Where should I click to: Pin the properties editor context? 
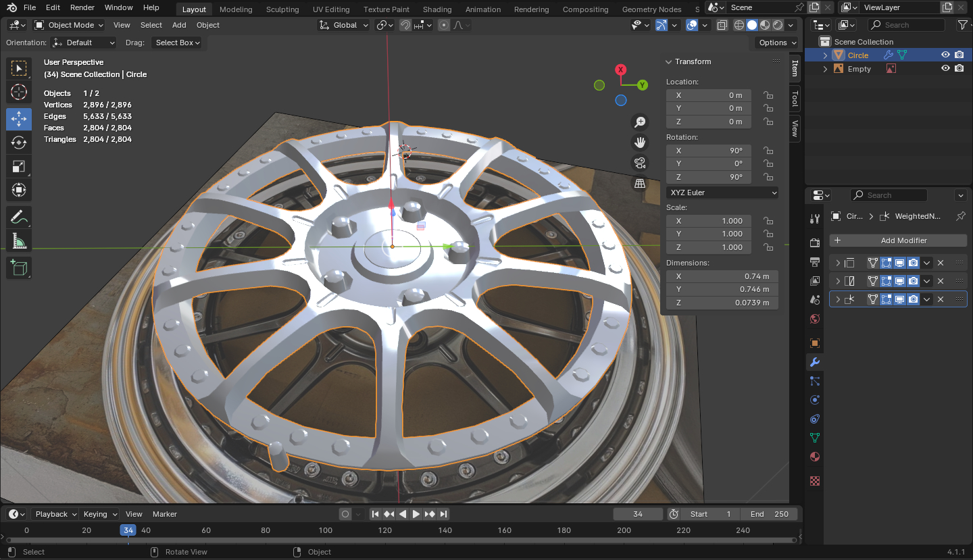pos(960,216)
